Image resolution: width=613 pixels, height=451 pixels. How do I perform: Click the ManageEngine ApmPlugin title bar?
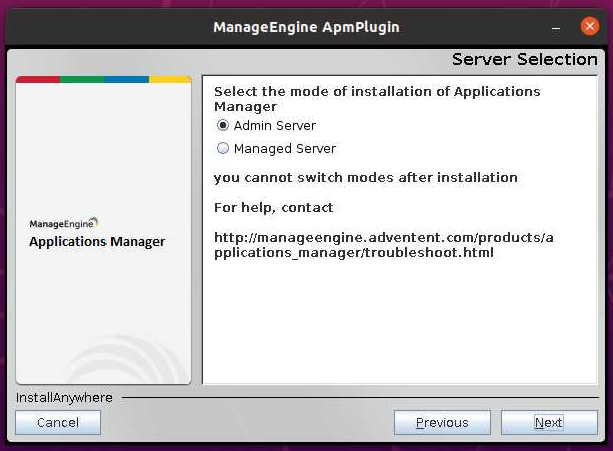306,26
